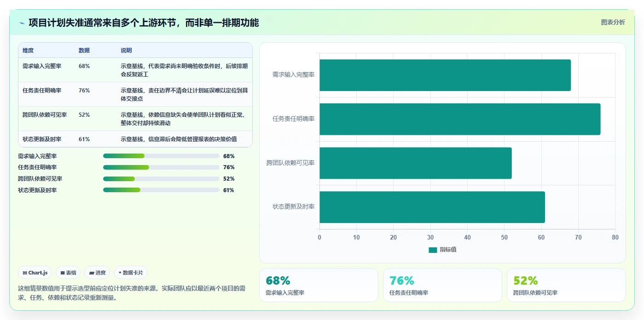The width and height of the screenshot is (644, 320).
Task: Click the 61% value in the table
Action: coord(84,139)
